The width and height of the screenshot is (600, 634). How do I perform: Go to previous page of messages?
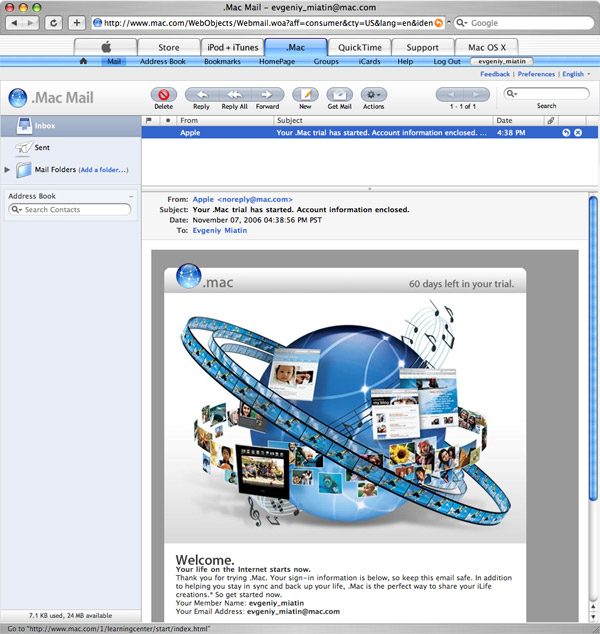point(450,95)
